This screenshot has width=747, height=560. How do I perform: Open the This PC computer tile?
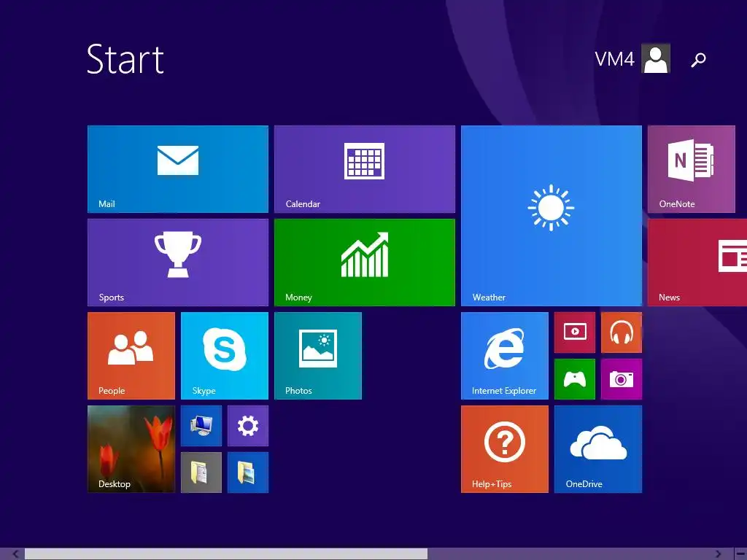[201, 426]
